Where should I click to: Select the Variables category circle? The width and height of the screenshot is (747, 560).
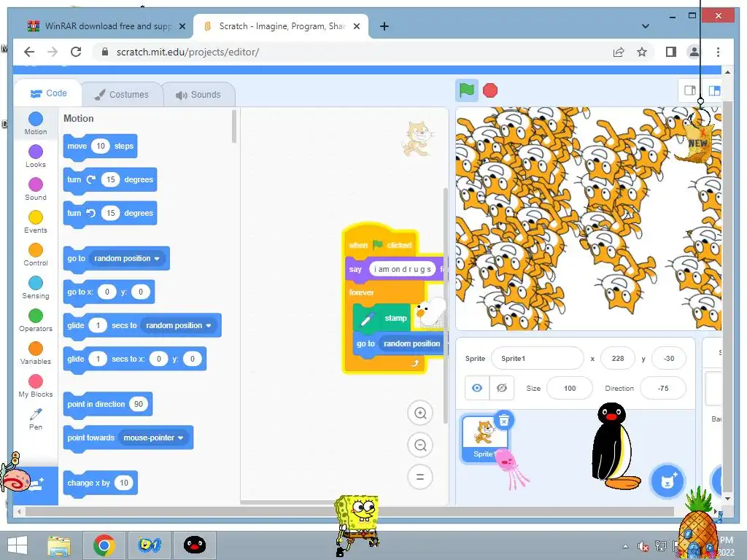tap(36, 349)
